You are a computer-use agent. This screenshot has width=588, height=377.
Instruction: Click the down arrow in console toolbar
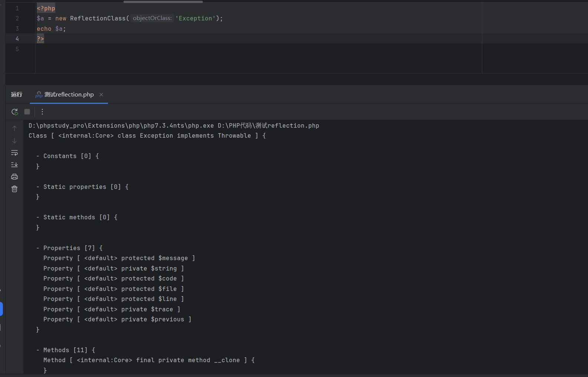click(x=14, y=141)
